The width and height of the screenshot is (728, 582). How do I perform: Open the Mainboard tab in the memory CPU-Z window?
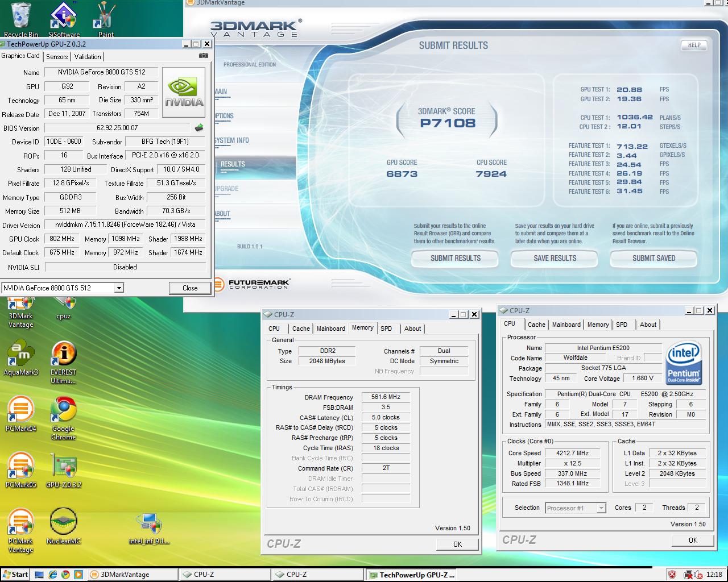tap(331, 329)
